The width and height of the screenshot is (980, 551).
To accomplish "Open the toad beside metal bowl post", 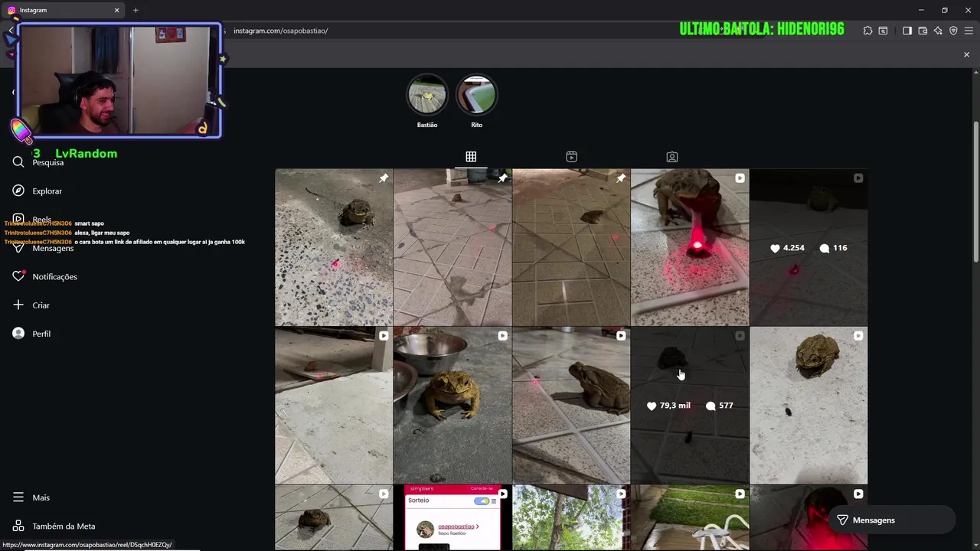I will pos(452,405).
